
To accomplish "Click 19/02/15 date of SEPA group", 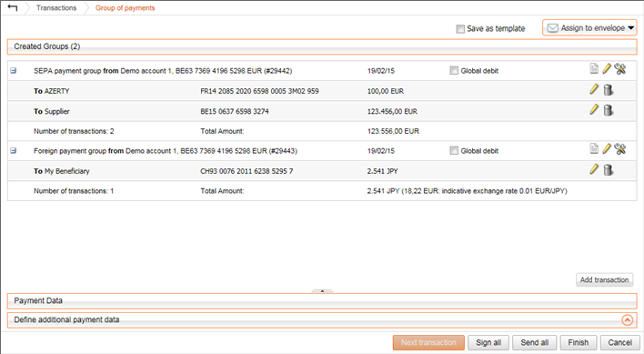I will [381, 71].
